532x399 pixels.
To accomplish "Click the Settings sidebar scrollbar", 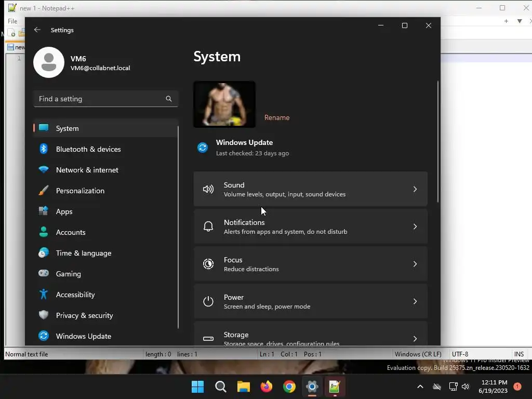I will [x=178, y=228].
